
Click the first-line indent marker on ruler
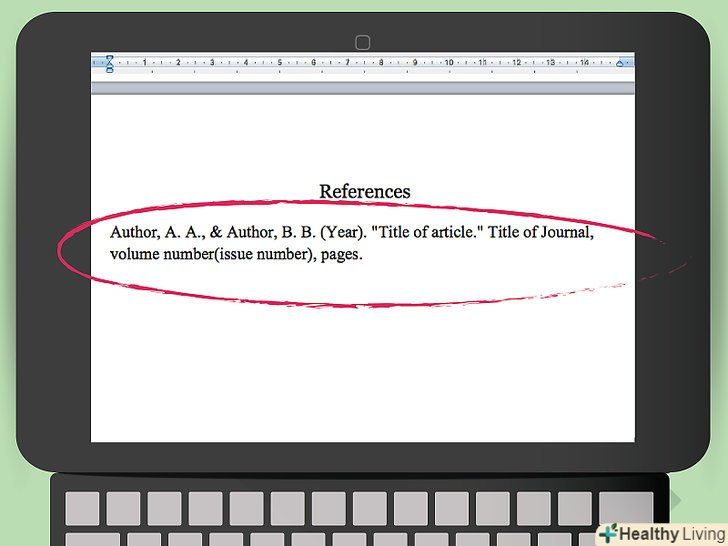click(109, 59)
